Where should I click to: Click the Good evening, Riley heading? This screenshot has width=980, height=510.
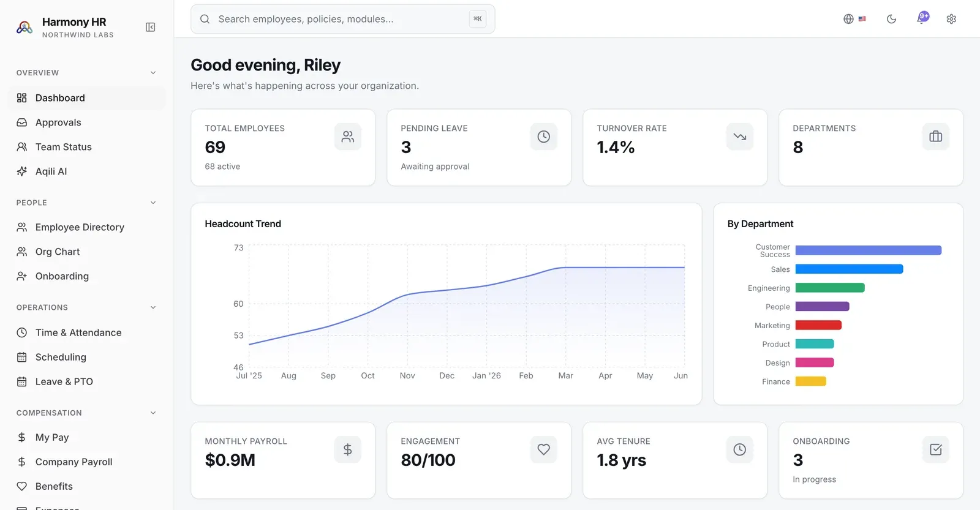pos(265,66)
